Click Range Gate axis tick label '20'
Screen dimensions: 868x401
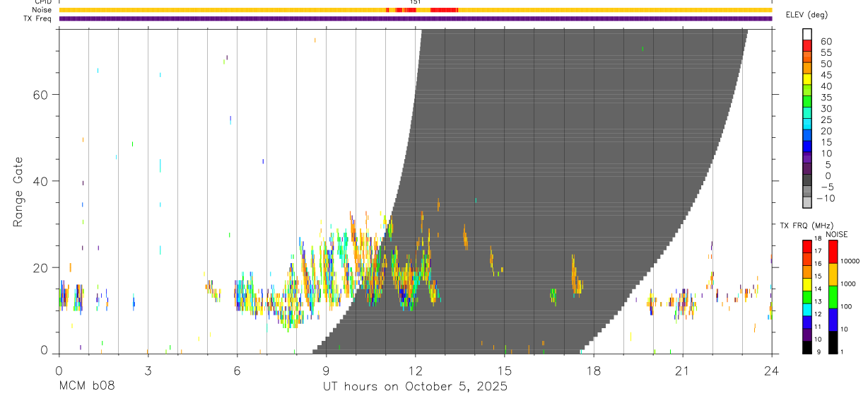(41, 267)
